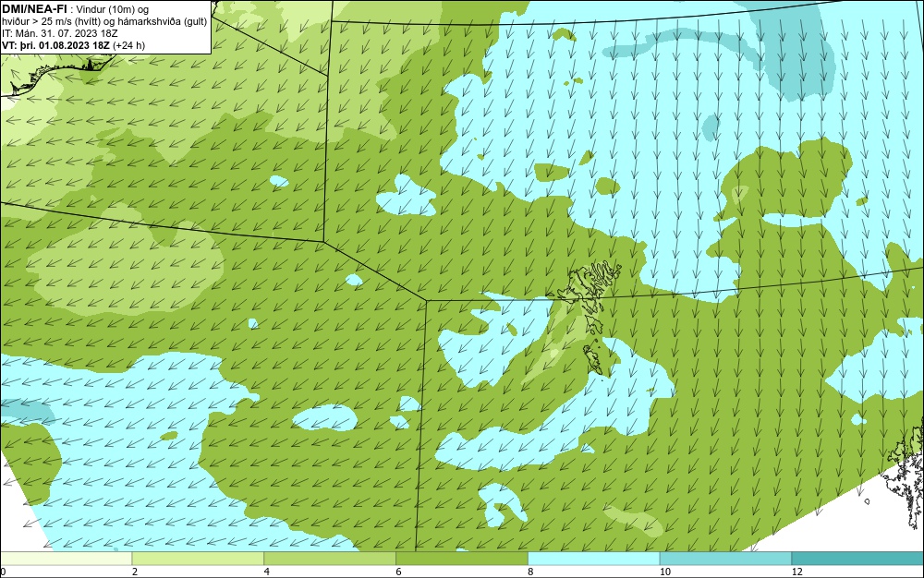Click the 'Vindur (10m) og' label
The width and height of the screenshot is (924, 578).
pyautogui.click(x=113, y=9)
